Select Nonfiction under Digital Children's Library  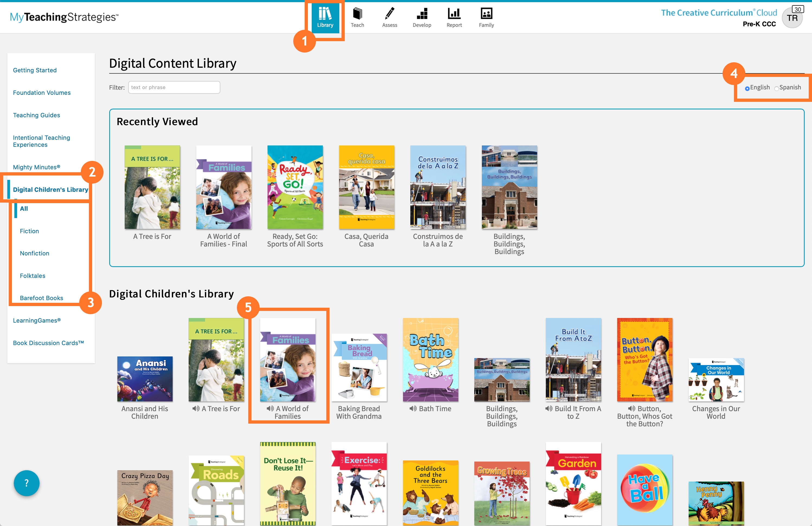click(x=34, y=253)
